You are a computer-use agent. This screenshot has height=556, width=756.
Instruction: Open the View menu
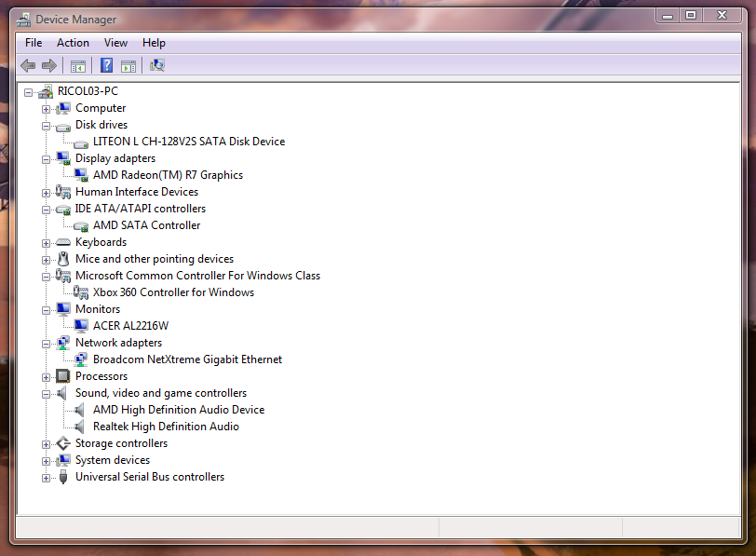click(115, 43)
